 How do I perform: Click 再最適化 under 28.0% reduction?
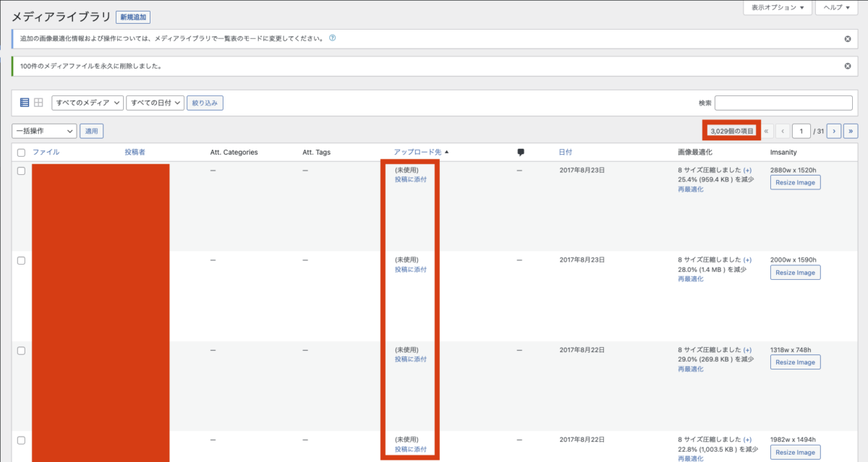coord(691,279)
